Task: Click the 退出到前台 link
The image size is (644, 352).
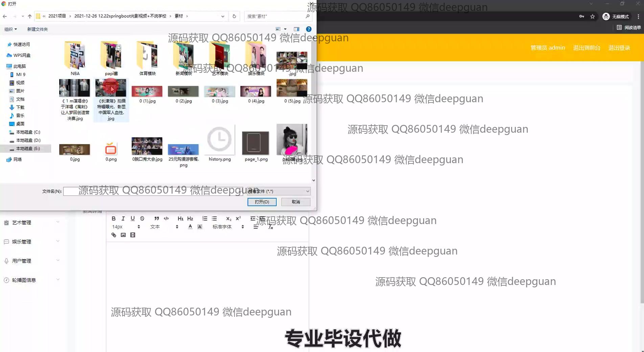Action: 586,48
